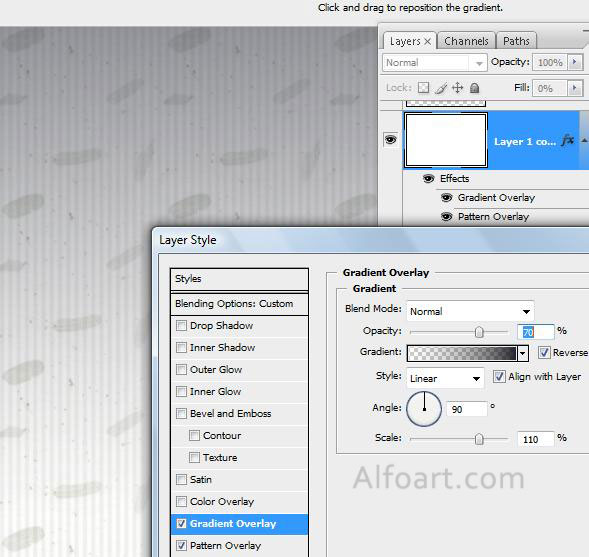Viewport: 589px width, 557px height.
Task: Hide all Effects with the eye icon
Action: [428, 178]
